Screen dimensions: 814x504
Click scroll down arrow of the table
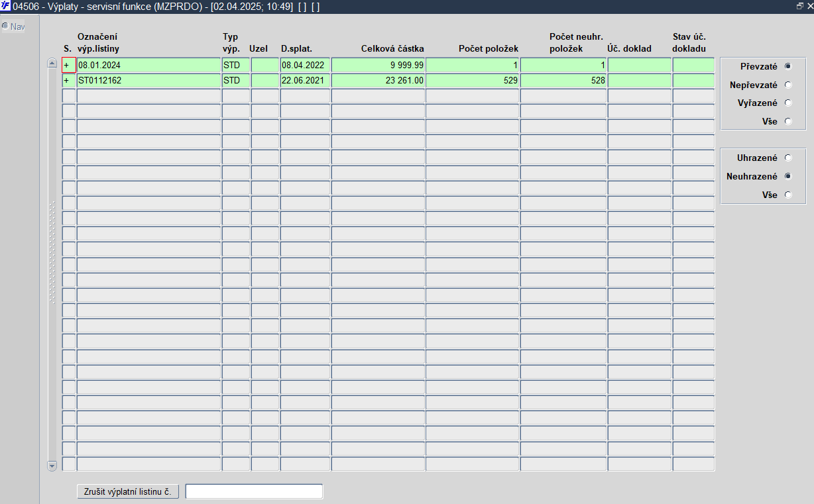point(52,466)
